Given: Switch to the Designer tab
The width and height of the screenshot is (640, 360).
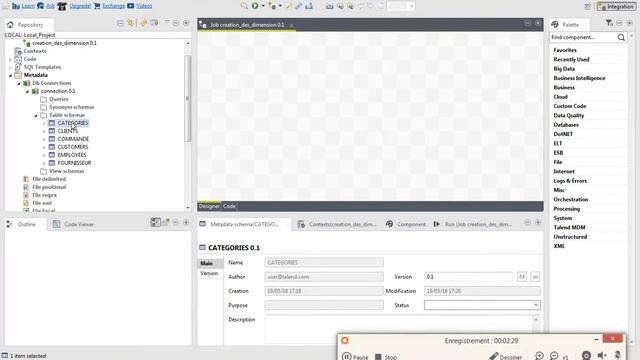Looking at the screenshot, I should 209,206.
